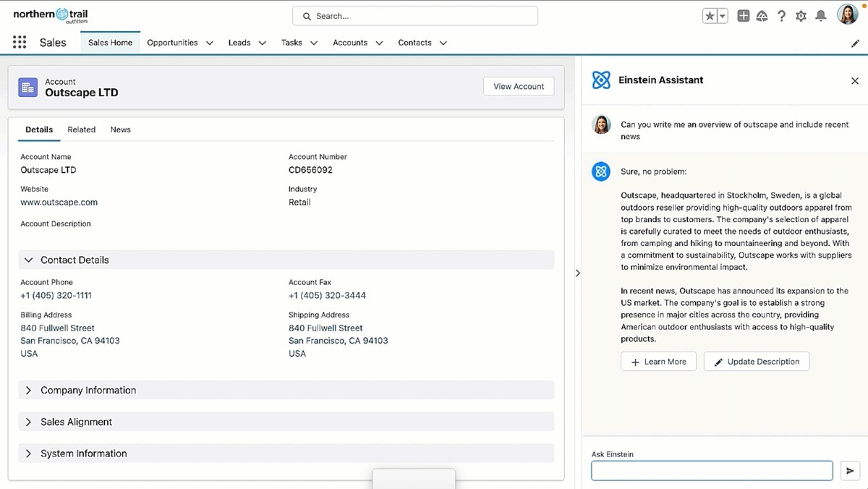Open the Sales Home tab
This screenshot has width=868, height=489.
tap(110, 43)
